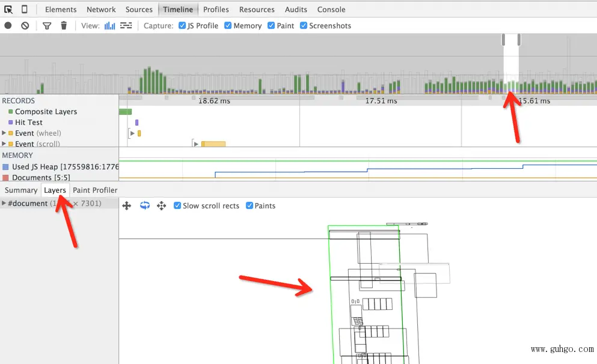597x364 pixels.
Task: Click the reset transform icon
Action: pos(162,206)
